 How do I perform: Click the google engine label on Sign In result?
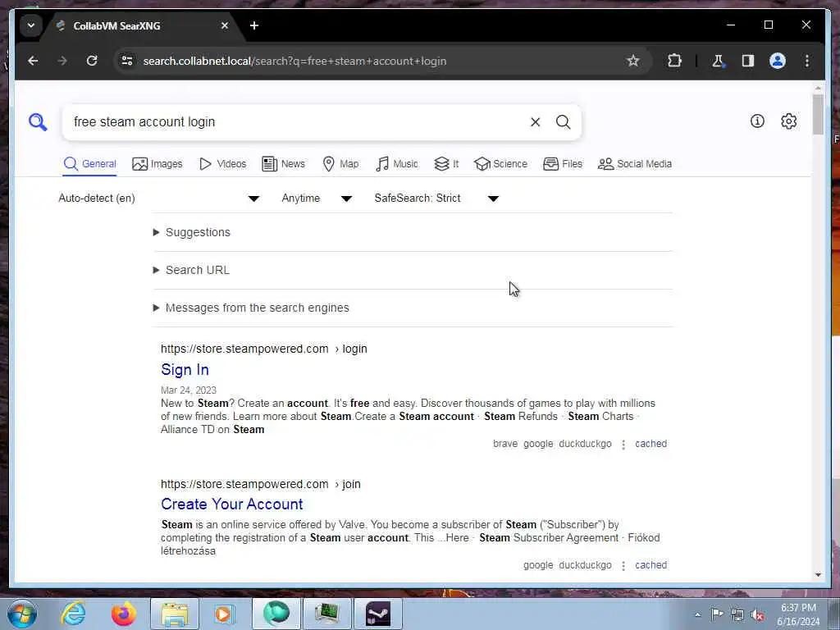pyautogui.click(x=538, y=444)
